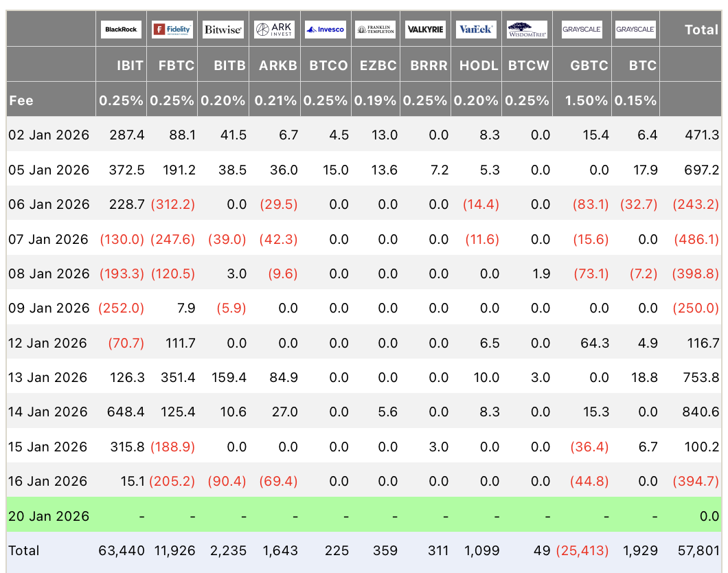728x573 pixels.
Task: Click total outflow (398.8)
Action: 696,273
